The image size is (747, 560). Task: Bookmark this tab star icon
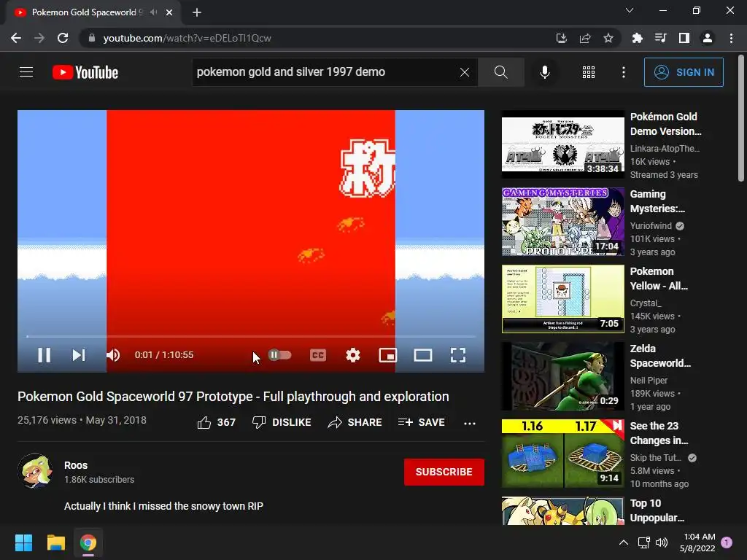(x=608, y=38)
